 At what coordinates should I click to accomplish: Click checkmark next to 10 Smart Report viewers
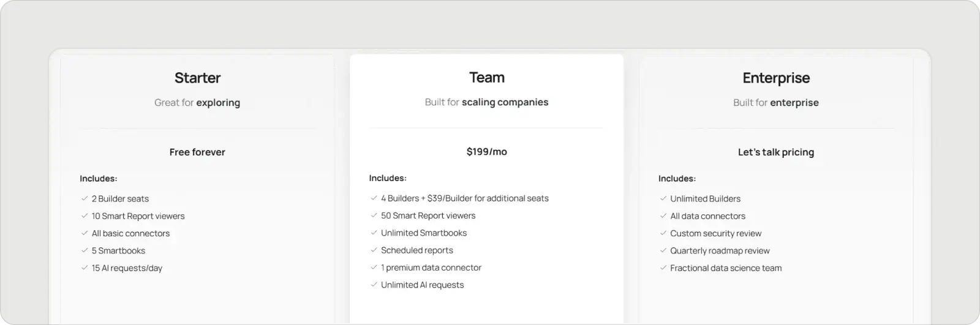(85, 216)
